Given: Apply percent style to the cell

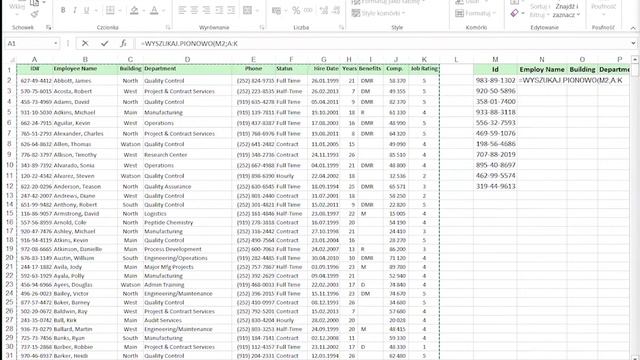Looking at the screenshot, I should click(296, 11).
